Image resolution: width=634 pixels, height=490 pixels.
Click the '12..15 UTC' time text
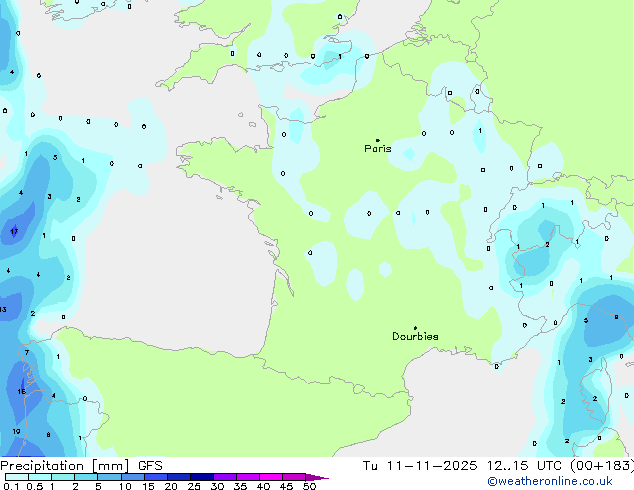[x=524, y=466]
